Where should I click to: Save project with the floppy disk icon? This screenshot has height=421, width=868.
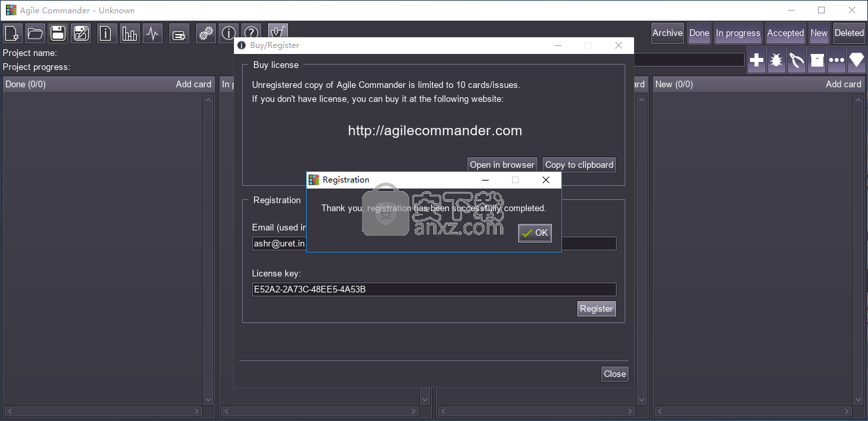click(x=58, y=33)
